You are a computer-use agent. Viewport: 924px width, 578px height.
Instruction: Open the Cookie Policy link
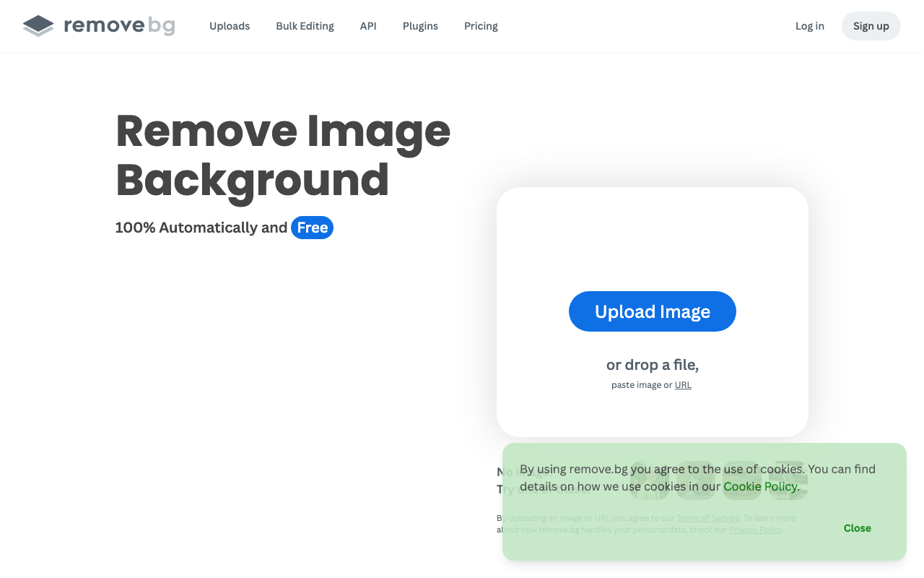(x=760, y=486)
